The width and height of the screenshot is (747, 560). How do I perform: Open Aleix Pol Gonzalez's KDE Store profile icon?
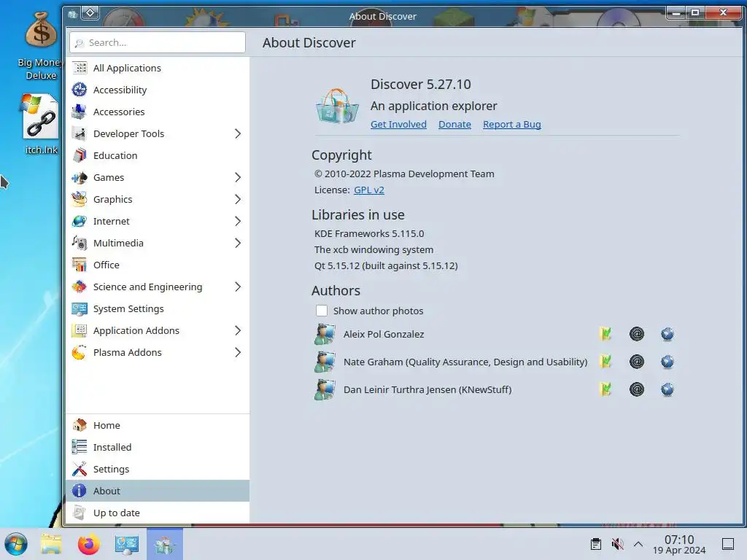point(605,334)
